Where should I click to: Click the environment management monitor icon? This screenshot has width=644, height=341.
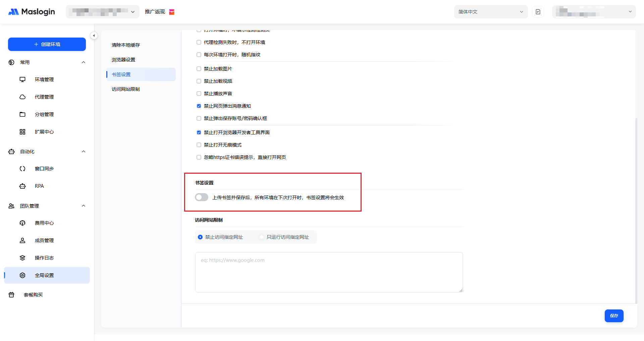tap(22, 79)
